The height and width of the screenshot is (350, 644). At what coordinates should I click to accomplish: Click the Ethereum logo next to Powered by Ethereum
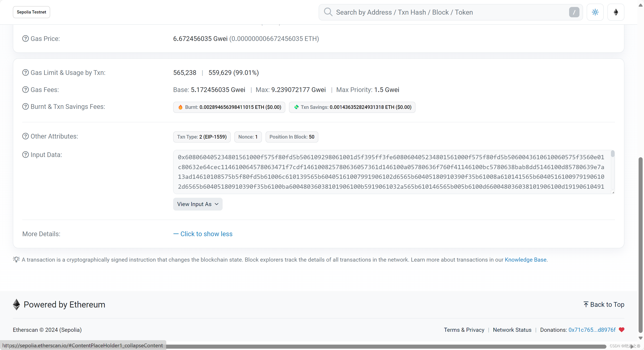point(16,305)
